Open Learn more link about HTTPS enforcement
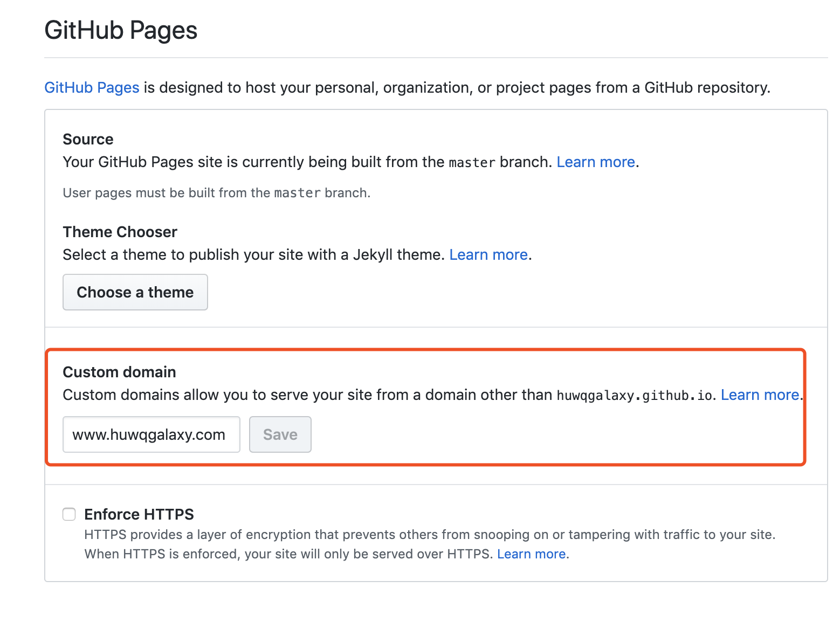 [531, 554]
